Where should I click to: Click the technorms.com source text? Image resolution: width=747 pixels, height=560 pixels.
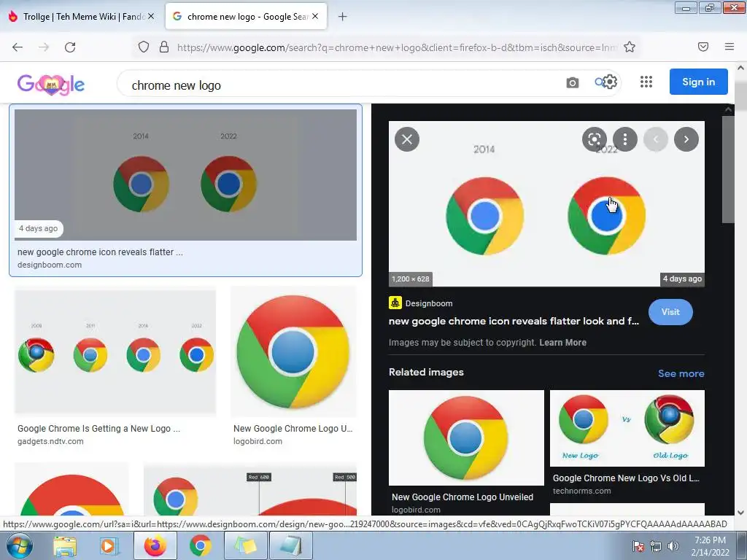pyautogui.click(x=581, y=491)
